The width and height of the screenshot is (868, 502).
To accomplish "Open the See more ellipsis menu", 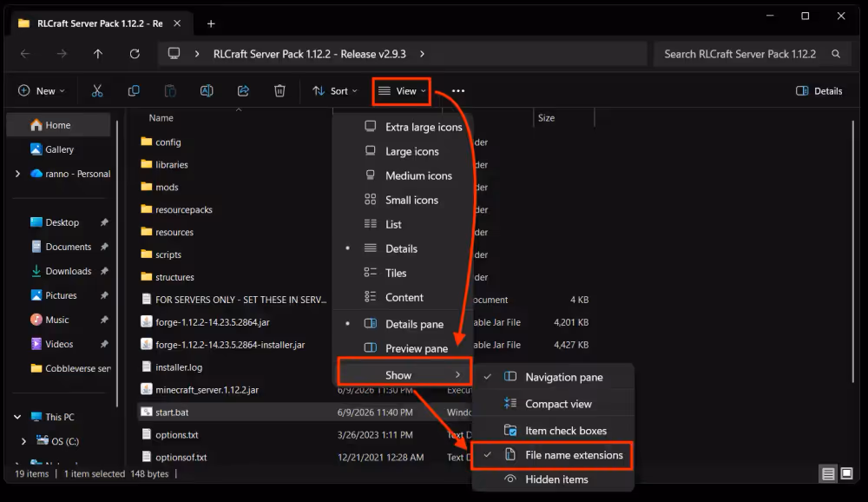I will click(457, 91).
